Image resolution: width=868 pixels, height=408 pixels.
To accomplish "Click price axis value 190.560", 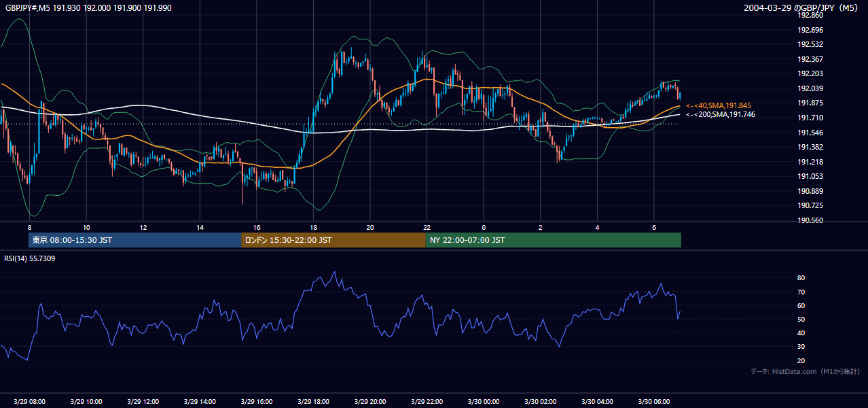I will (x=811, y=220).
